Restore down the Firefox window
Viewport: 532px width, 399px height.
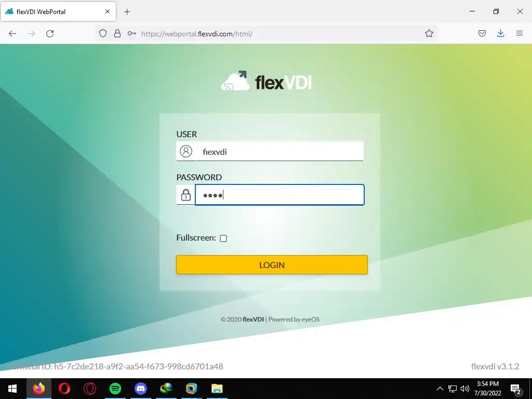click(496, 11)
